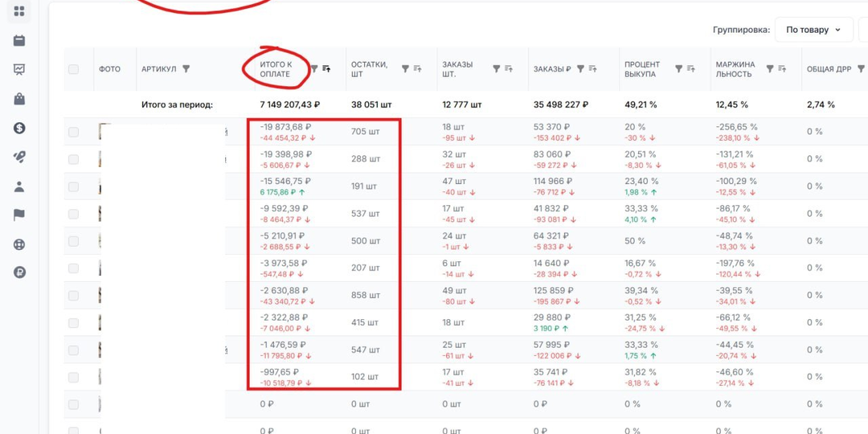Check the row with -19 398,98 ₽
The width and height of the screenshot is (868, 434).
pos(73,159)
